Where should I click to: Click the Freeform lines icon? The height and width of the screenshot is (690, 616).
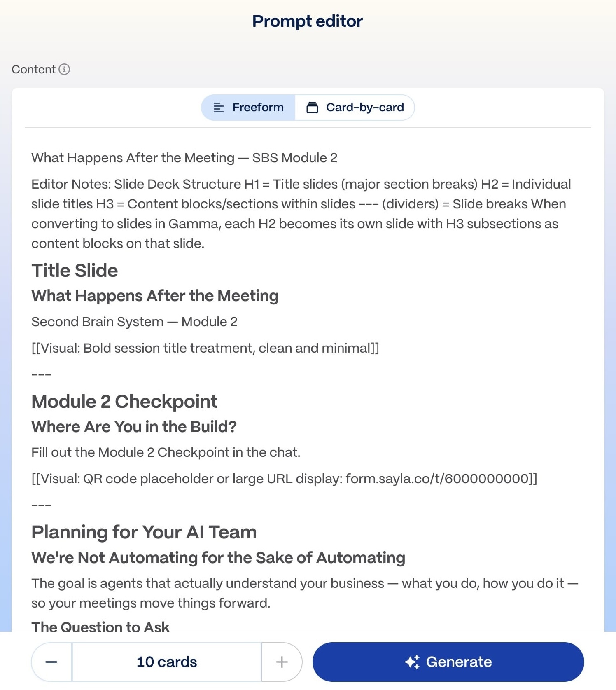[x=219, y=108]
